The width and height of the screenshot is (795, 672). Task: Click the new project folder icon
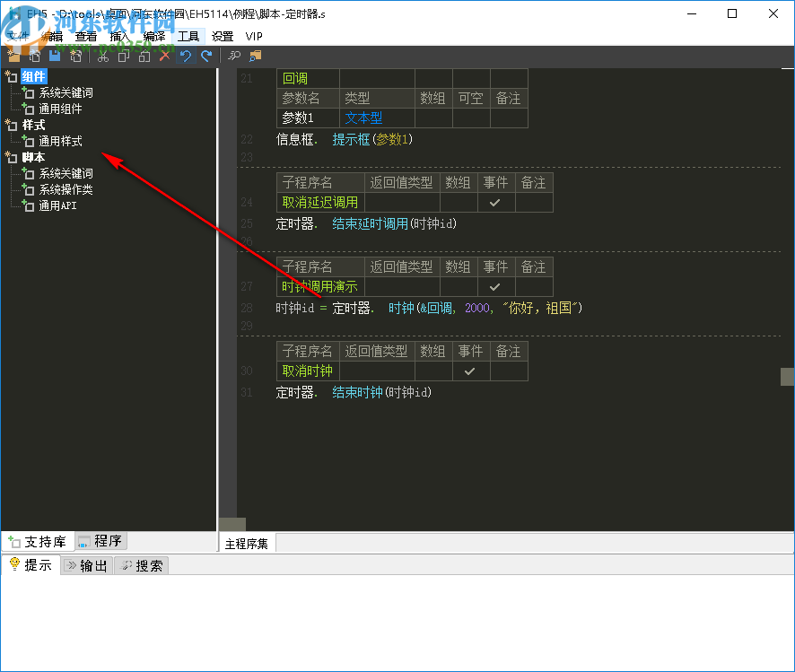point(13,56)
